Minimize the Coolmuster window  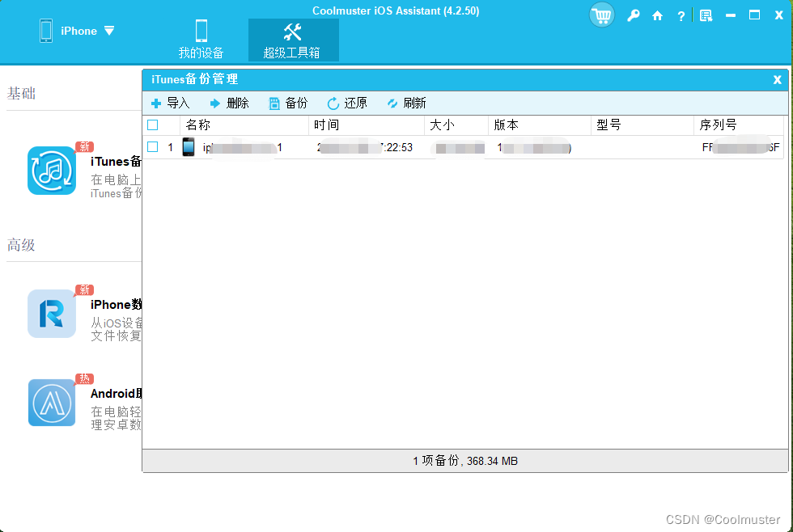tap(730, 15)
